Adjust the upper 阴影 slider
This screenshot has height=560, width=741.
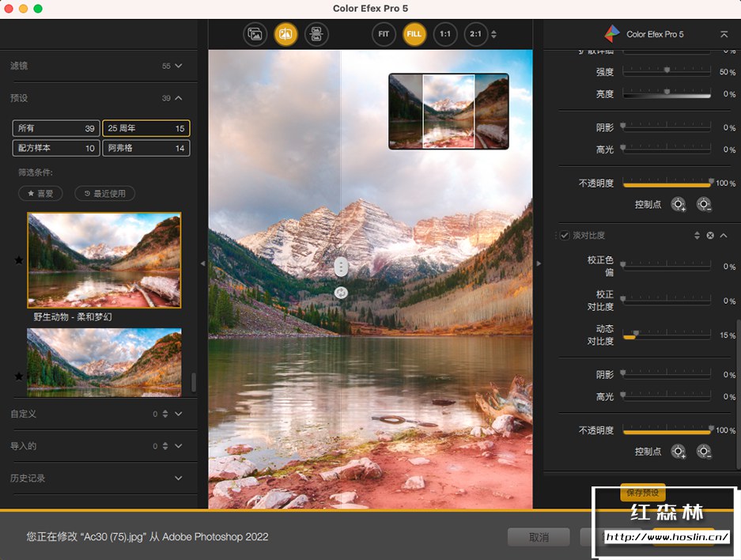coord(667,127)
